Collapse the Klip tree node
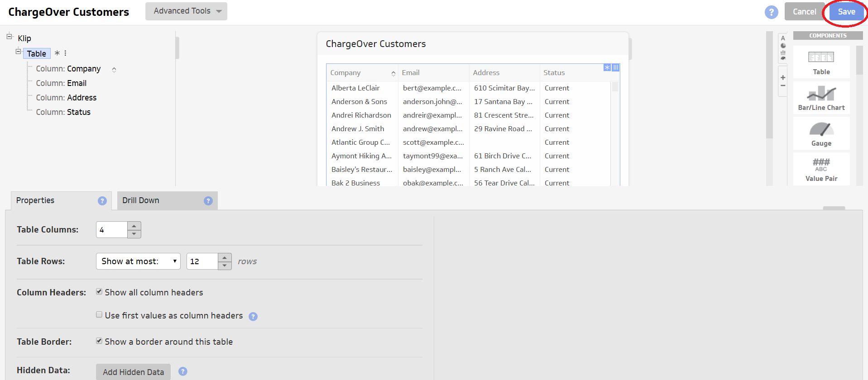The width and height of the screenshot is (868, 380). point(10,37)
